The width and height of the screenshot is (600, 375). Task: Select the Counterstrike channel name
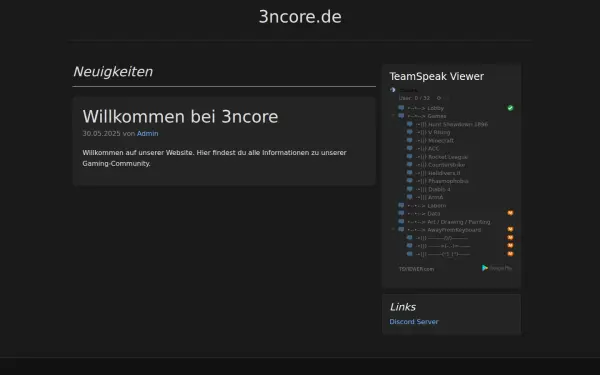[447, 165]
